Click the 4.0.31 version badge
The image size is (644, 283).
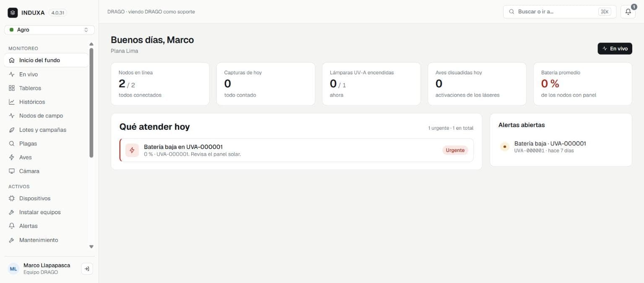58,13
